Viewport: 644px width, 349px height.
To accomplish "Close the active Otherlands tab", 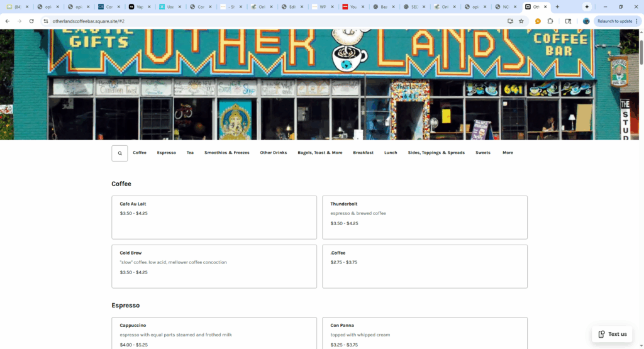I will pyautogui.click(x=545, y=6).
